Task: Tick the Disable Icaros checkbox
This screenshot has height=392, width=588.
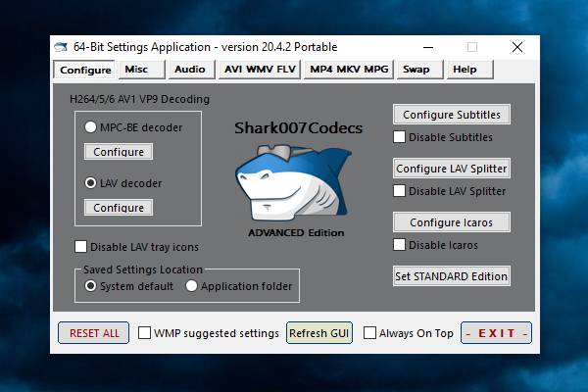Action: click(x=400, y=245)
